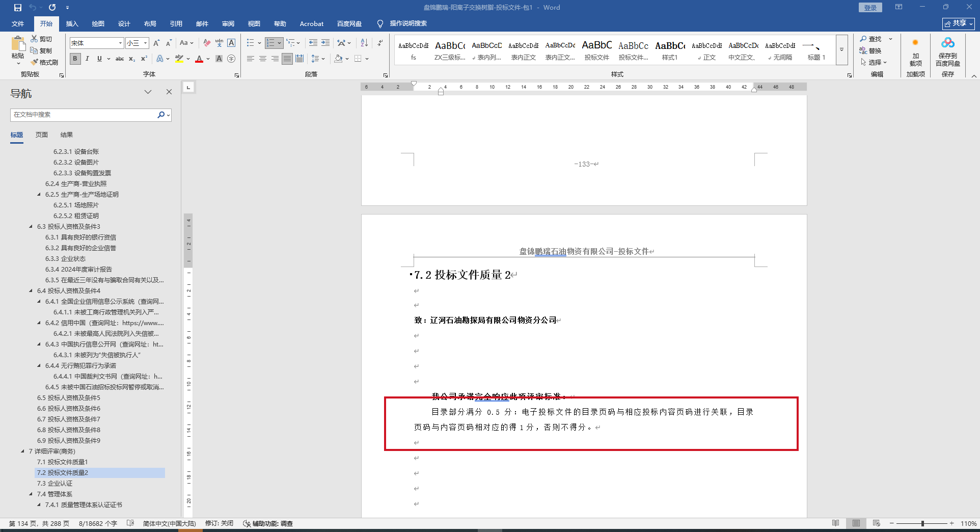This screenshot has height=532, width=980.
Task: Toggle italic formatting button
Action: pos(87,59)
